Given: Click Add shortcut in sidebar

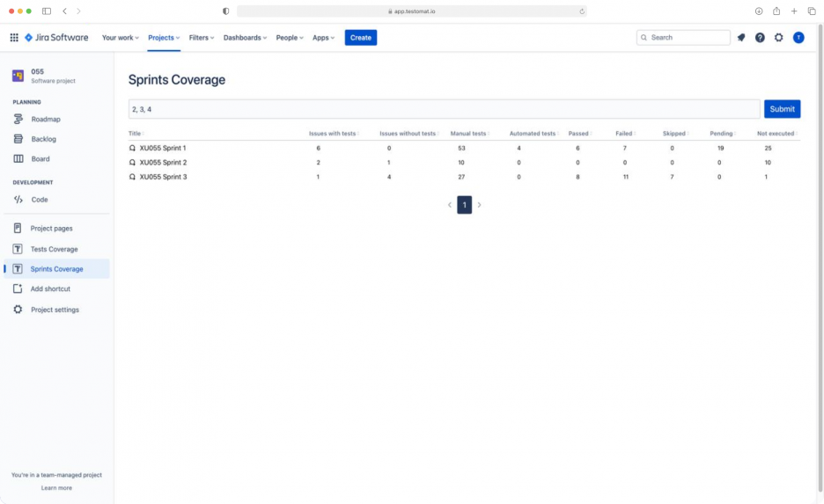Looking at the screenshot, I should click(50, 289).
